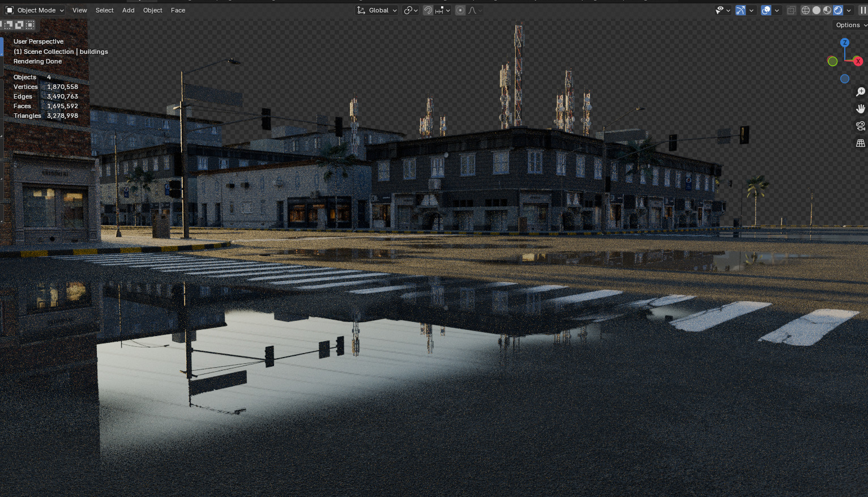868x497 pixels.
Task: Toggle Show Gizmo button
Action: 741,10
